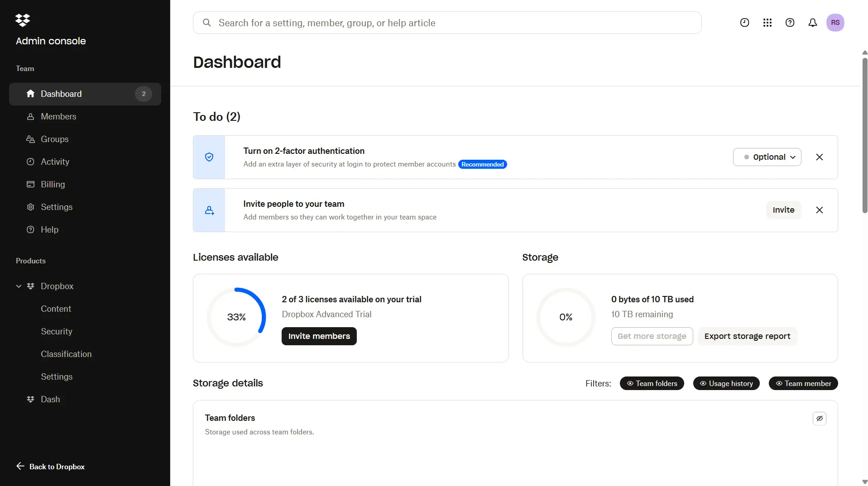Click the 2-factor shield icon
This screenshot has width=868, height=486.
209,157
